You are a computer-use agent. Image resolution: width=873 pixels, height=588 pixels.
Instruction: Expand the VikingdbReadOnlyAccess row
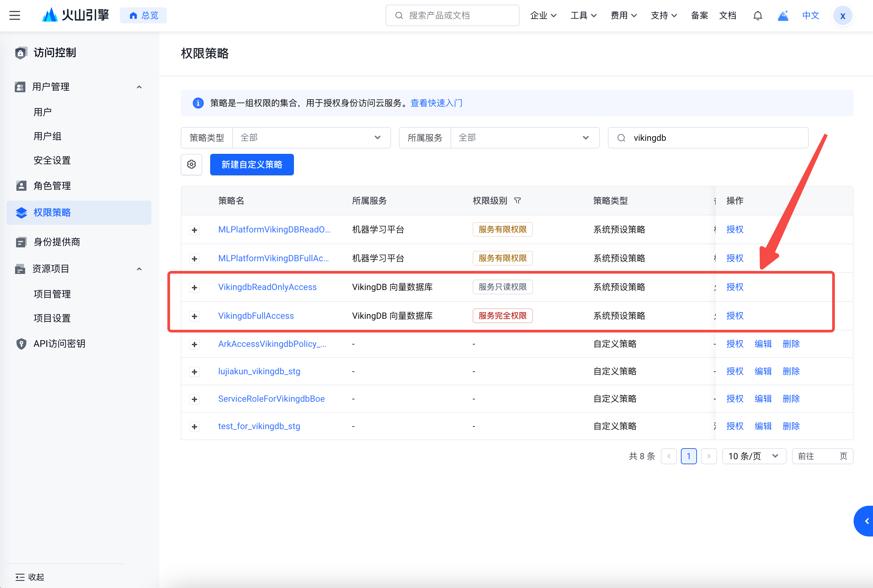point(194,288)
